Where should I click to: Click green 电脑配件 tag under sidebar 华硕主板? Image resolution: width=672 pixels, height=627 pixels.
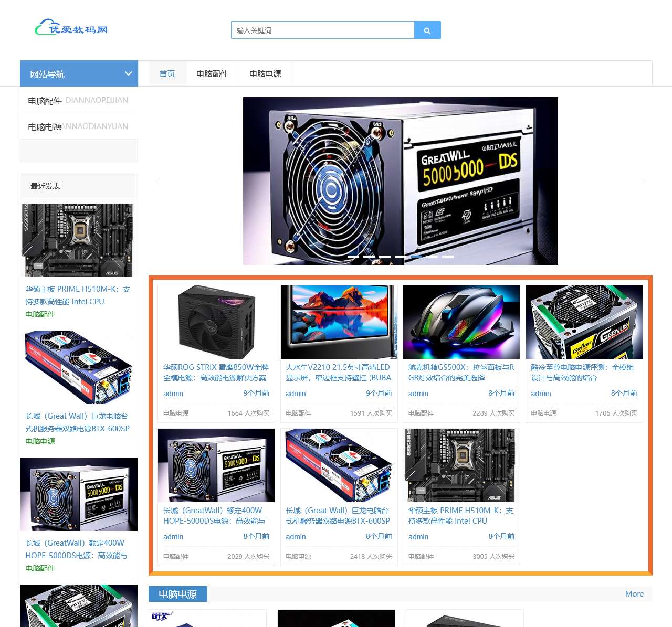coord(40,314)
